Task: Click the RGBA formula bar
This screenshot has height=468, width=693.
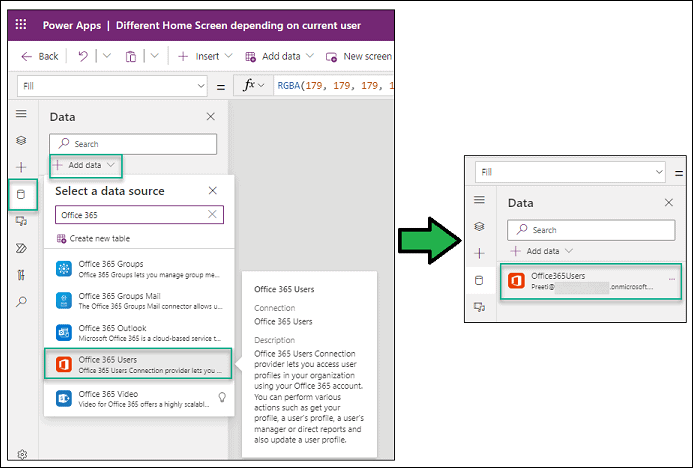Action: (334, 86)
